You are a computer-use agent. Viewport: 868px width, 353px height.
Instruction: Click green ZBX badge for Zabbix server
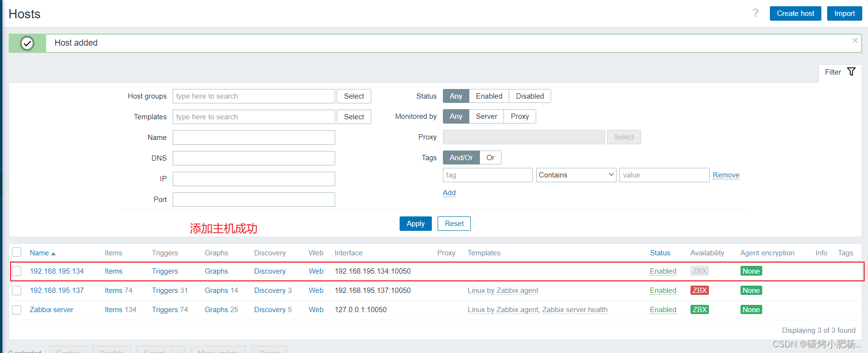[x=699, y=310]
